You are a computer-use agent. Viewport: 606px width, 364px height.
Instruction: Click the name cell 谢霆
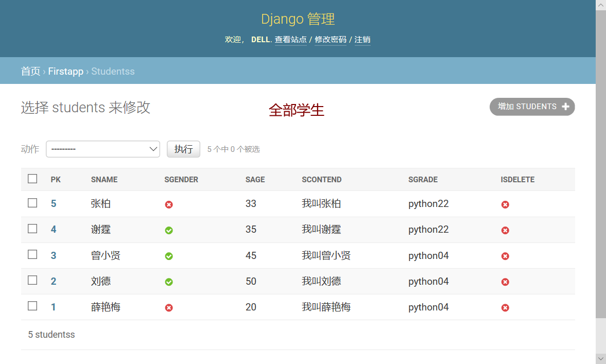(101, 230)
